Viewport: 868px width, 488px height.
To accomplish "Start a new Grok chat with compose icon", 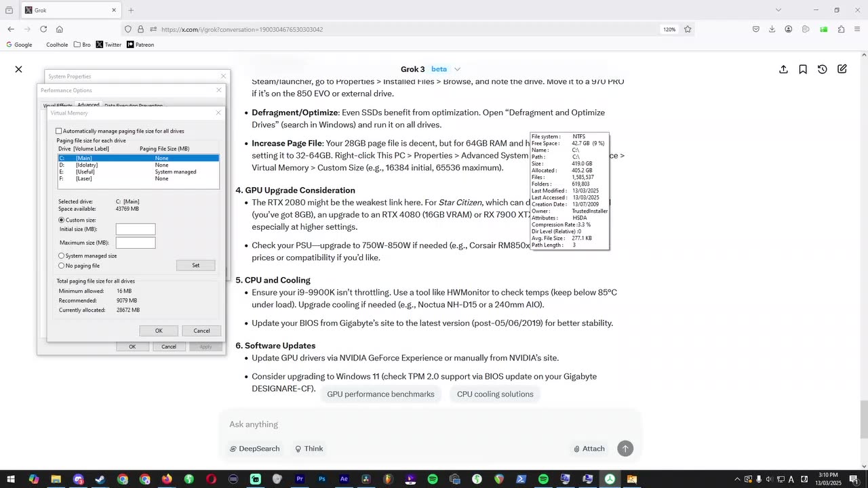I will click(x=842, y=69).
